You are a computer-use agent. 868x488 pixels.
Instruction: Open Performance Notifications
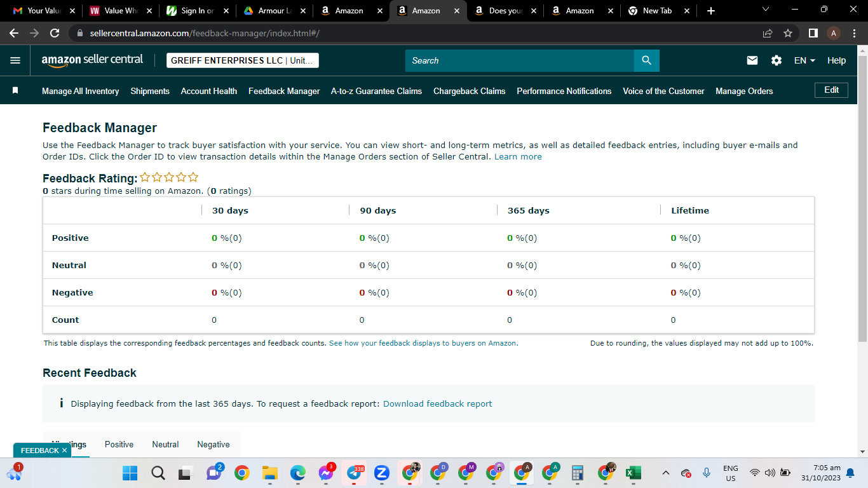click(x=564, y=91)
